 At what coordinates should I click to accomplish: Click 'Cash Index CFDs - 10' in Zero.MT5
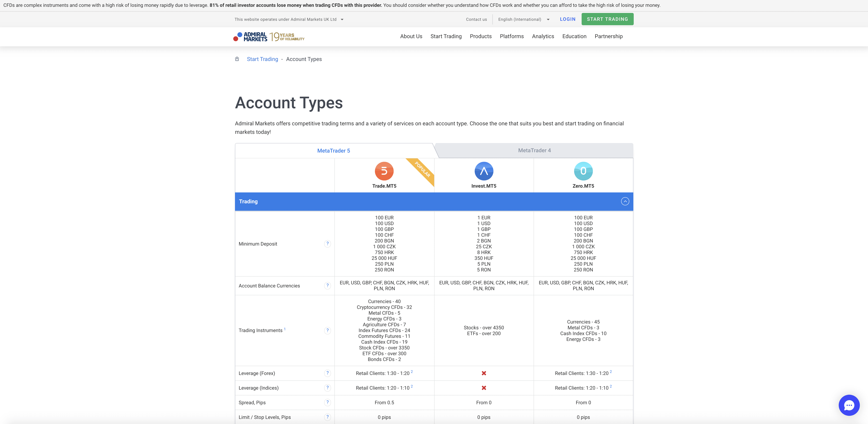[x=583, y=334]
